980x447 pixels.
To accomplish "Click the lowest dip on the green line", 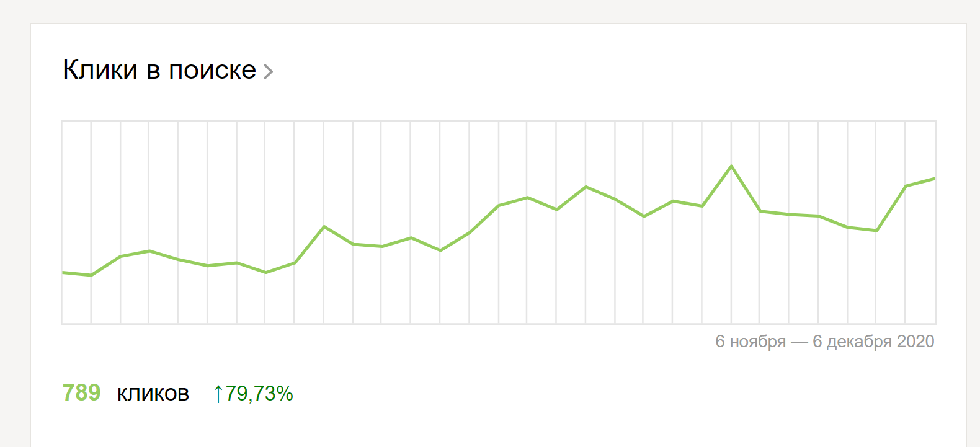I will pos(91,275).
